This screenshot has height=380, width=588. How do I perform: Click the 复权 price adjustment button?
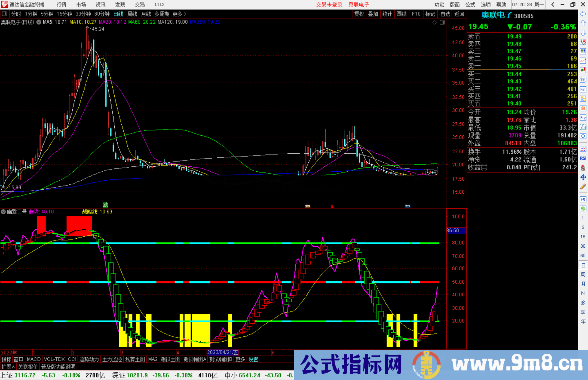(359, 14)
